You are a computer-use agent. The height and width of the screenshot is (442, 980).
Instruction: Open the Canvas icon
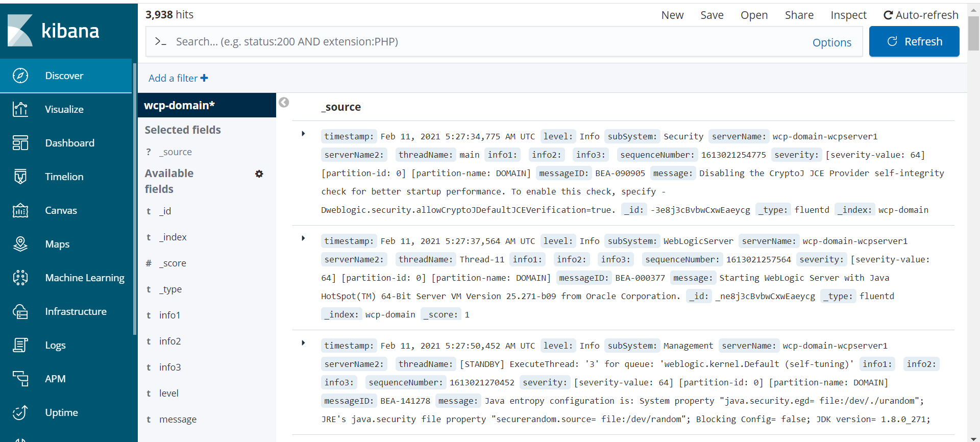click(x=20, y=210)
